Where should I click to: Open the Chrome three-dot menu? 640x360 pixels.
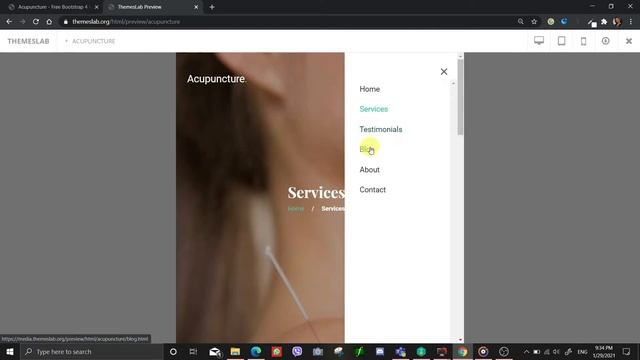coord(631,22)
